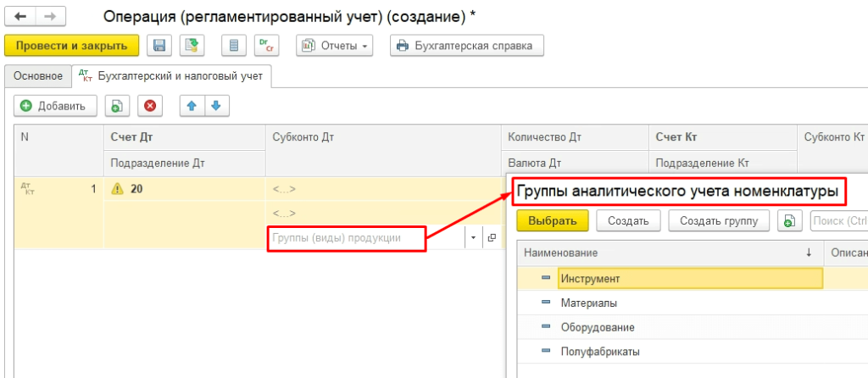The height and width of the screenshot is (378, 868).
Task: Move row up with blue arrow
Action: pyautogui.click(x=192, y=106)
